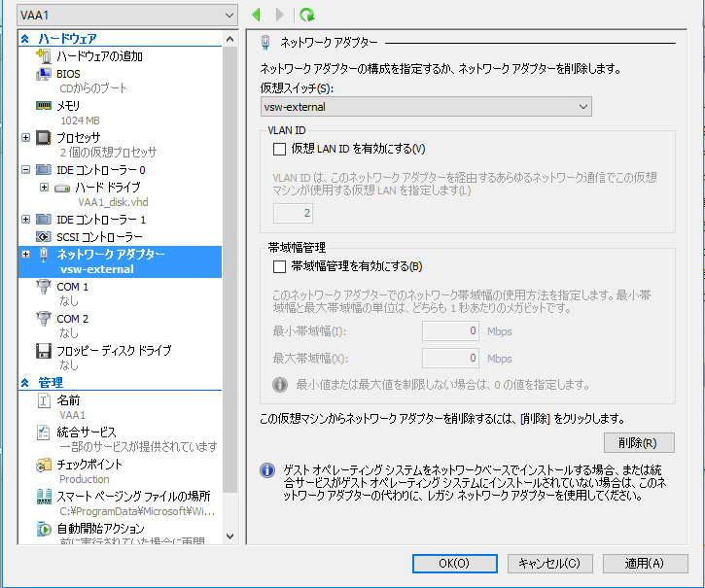Click the green back arrow icon
Viewport: 705px width, 588px height.
257,15
